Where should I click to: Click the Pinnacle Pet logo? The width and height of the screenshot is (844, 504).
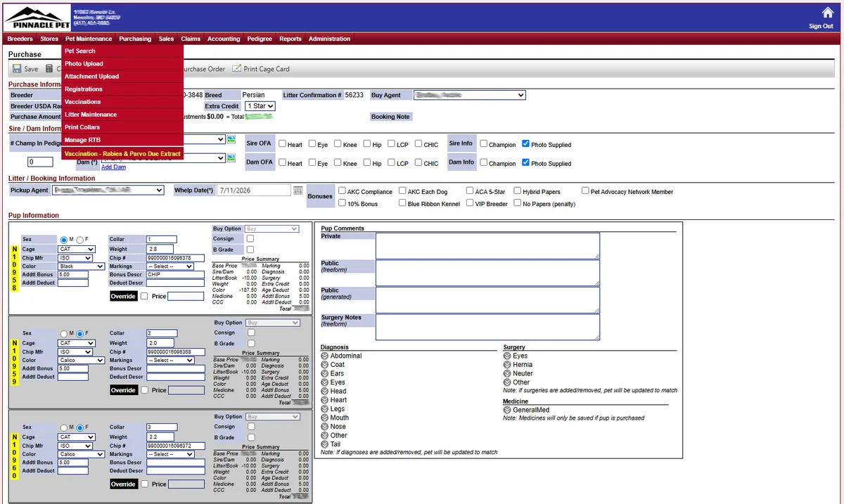[37, 17]
